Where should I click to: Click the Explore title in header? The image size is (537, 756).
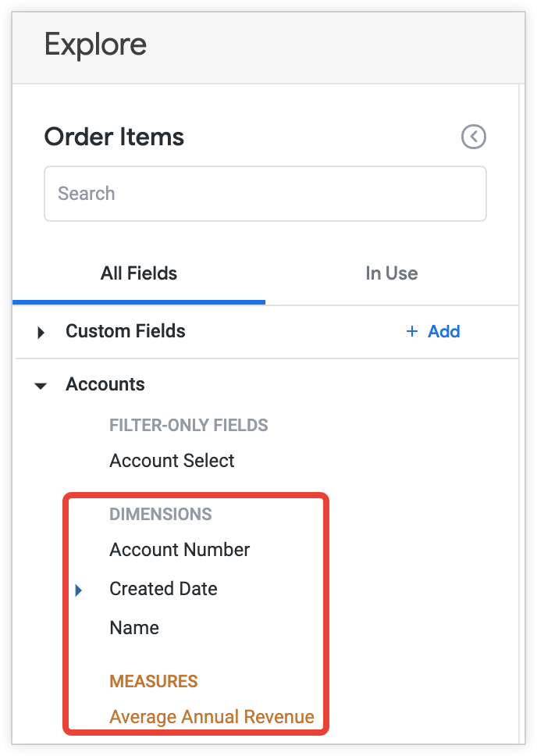[95, 45]
